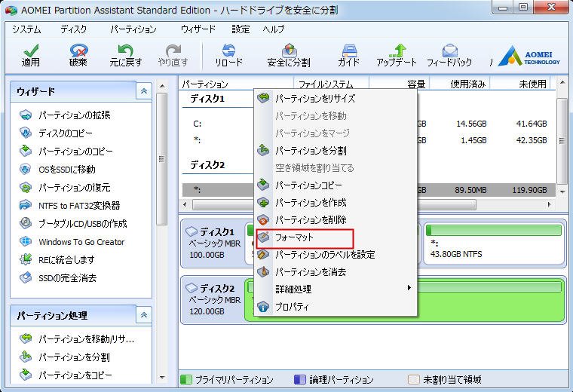Click the partition list horizontal scrollbar
The width and height of the screenshot is (573, 392).
(334, 204)
